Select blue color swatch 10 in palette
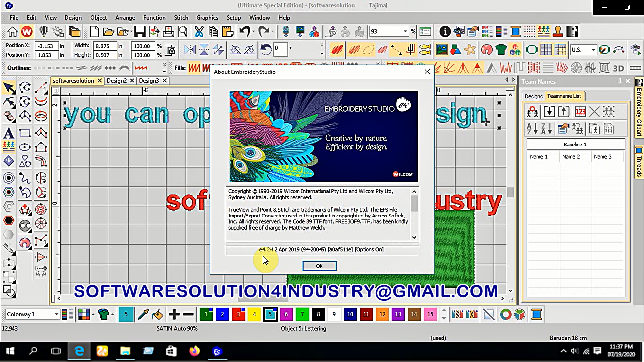 click(x=350, y=314)
